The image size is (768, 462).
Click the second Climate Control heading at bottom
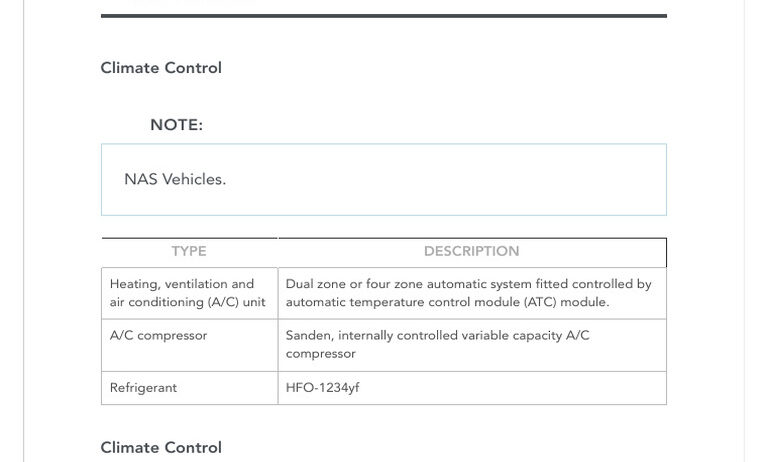click(161, 447)
